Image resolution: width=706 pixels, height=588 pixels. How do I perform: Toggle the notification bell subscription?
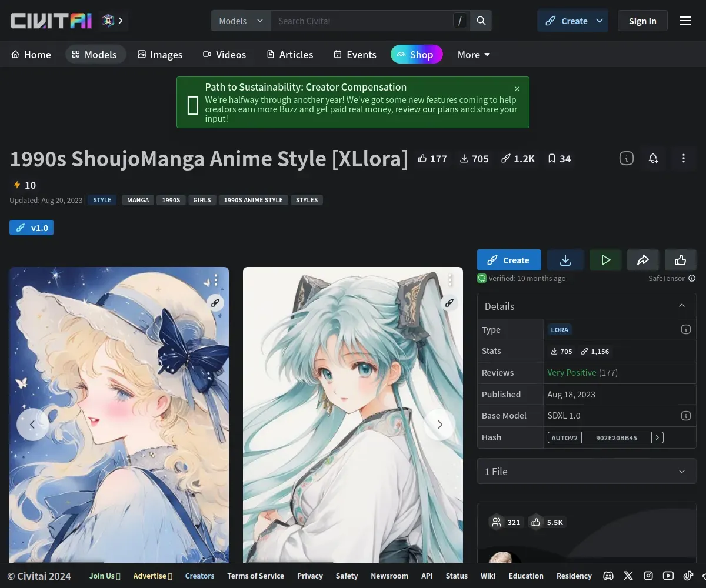point(654,158)
